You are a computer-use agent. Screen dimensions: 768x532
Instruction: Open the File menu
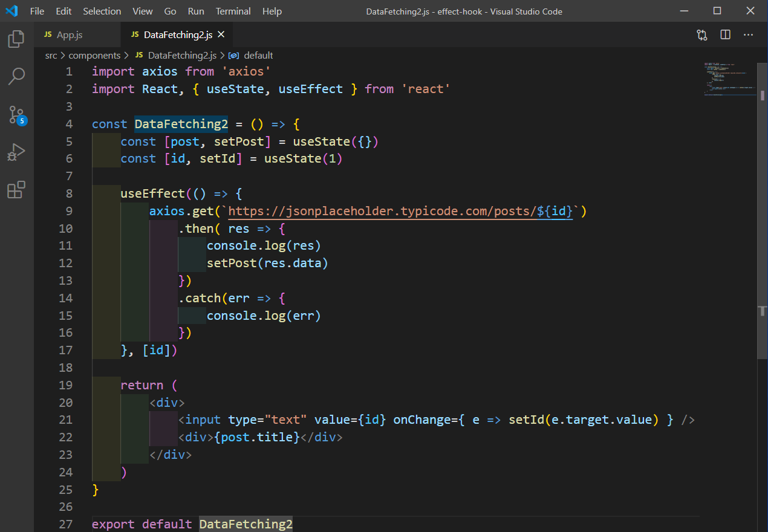(37, 11)
